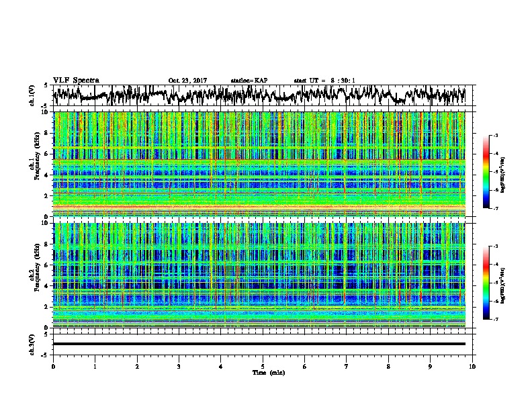The height and width of the screenshot is (411, 532).
Task: Click the time axis label "10"
Action: point(472,367)
